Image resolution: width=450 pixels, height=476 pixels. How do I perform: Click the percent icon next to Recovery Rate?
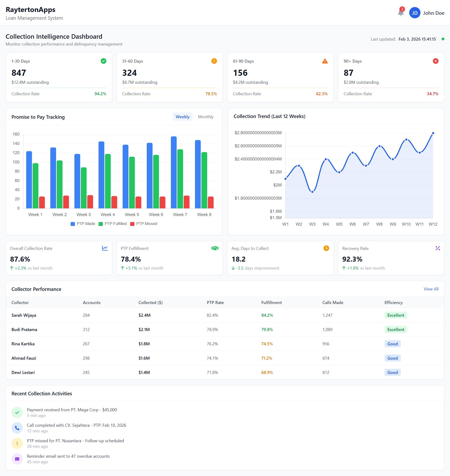[x=438, y=248]
